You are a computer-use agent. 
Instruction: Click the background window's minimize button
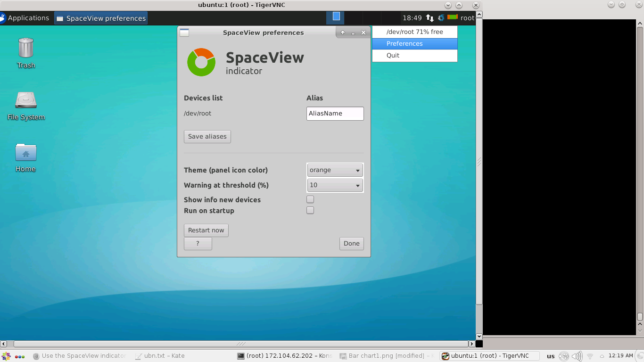tap(611, 4)
